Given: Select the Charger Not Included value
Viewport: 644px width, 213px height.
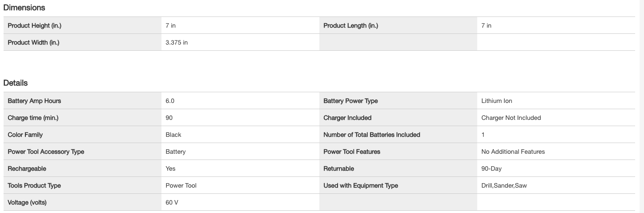Looking at the screenshot, I should coord(511,118).
